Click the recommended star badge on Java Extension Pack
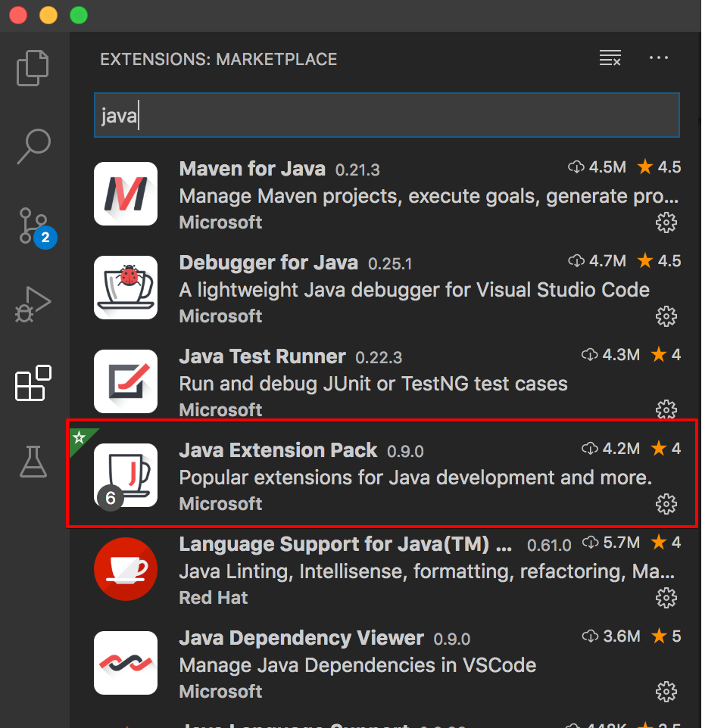Image resolution: width=702 pixels, height=728 pixels. click(x=80, y=437)
